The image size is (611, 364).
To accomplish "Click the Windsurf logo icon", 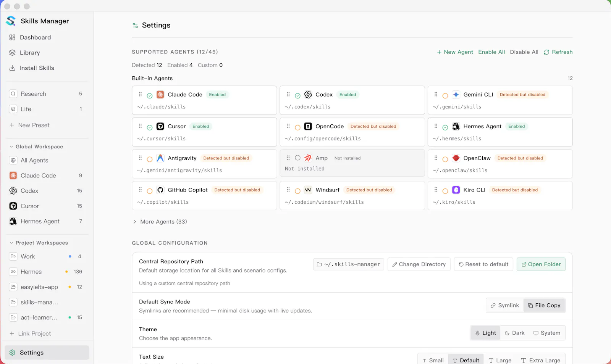I will click(308, 190).
